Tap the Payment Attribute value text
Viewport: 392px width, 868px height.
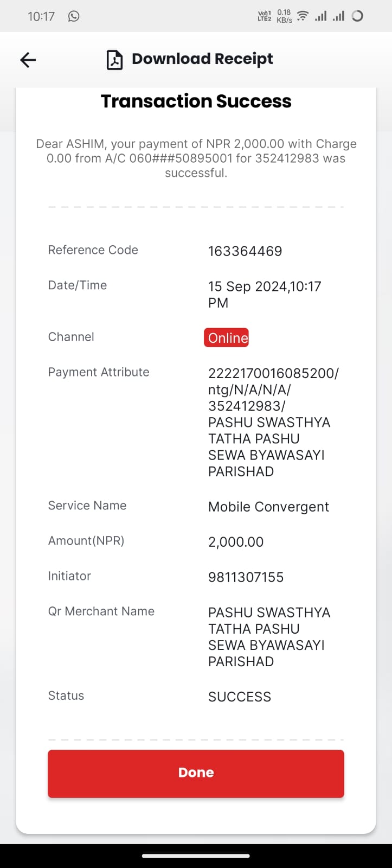click(273, 422)
